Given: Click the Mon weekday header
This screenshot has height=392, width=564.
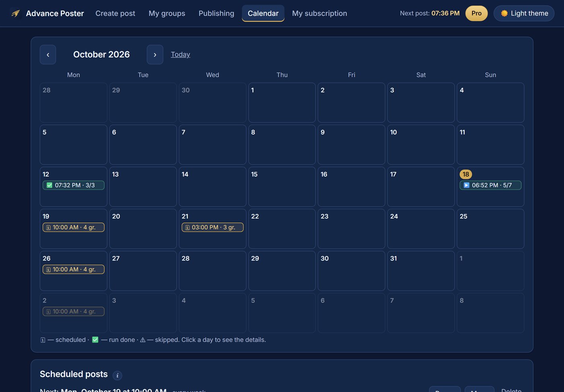Looking at the screenshot, I should (x=73, y=75).
